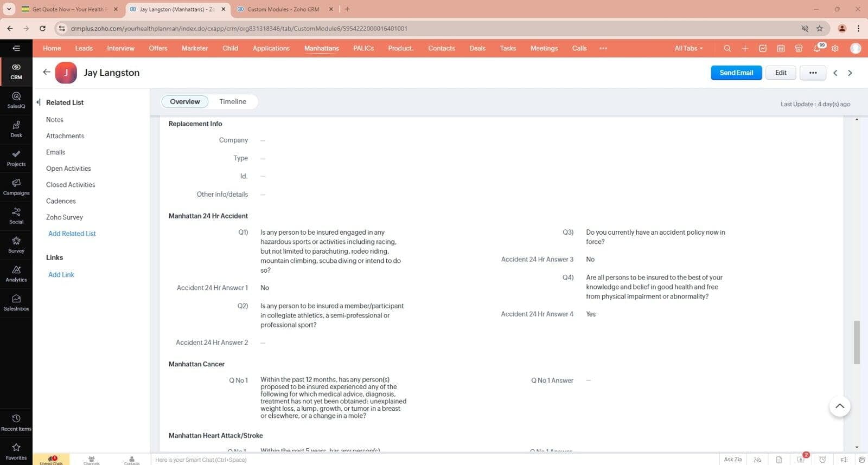
Task: Go to the next record
Action: click(850, 73)
